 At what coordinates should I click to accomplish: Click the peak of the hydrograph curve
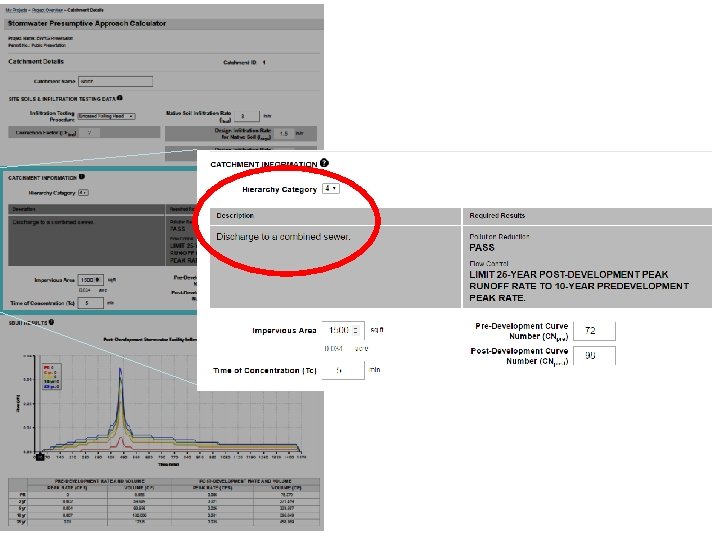point(120,369)
